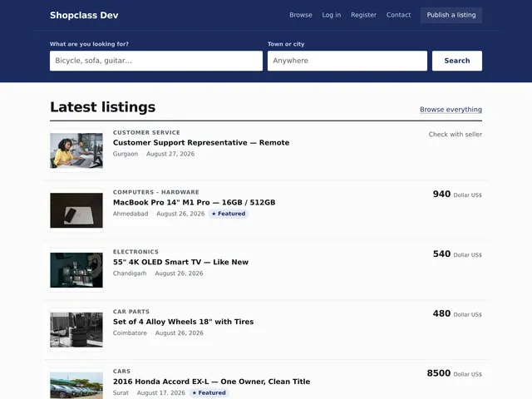Viewport: 532px width, 399px height.
Task: Select the ELECTRONICS category label
Action: point(135,252)
